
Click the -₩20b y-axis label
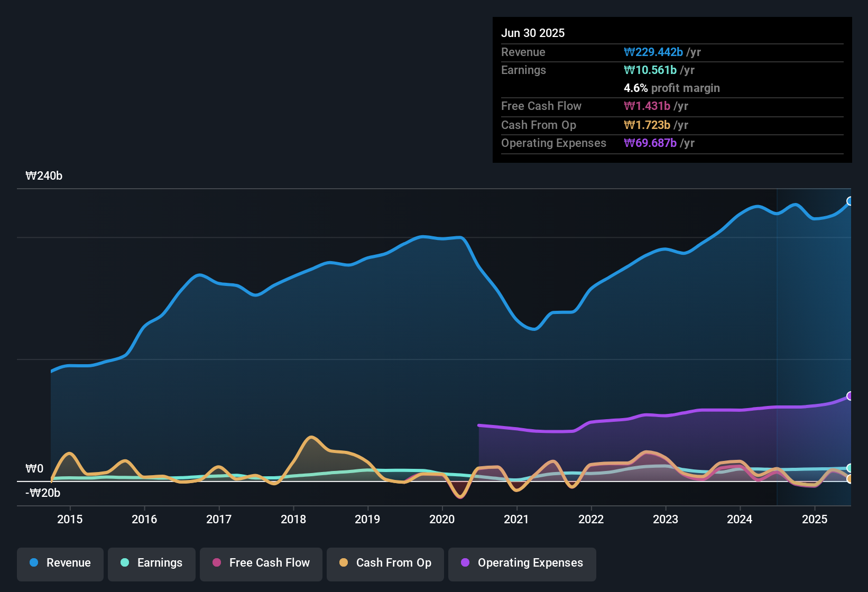point(43,493)
